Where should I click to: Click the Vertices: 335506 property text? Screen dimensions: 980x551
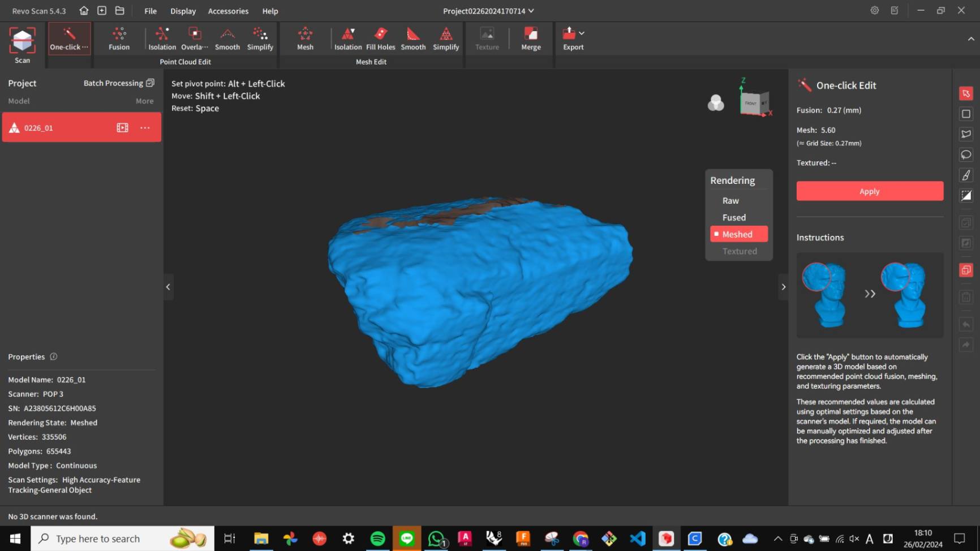tap(37, 437)
